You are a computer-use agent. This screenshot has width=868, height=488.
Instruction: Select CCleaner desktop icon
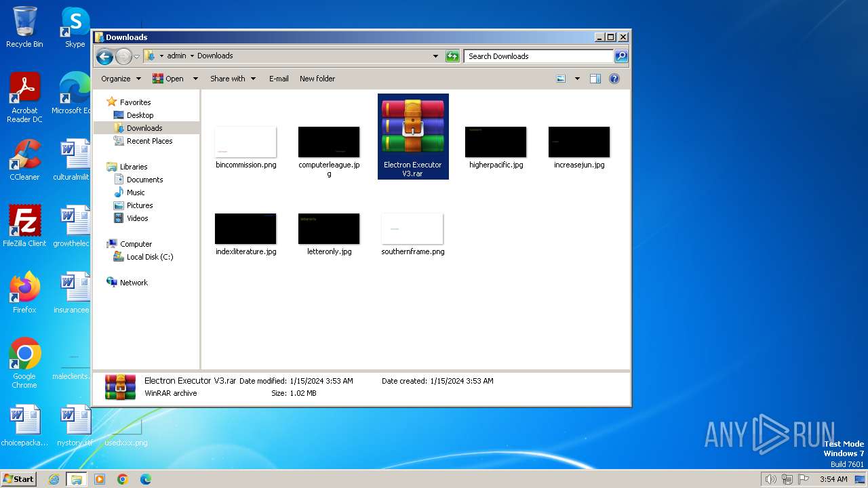click(24, 160)
